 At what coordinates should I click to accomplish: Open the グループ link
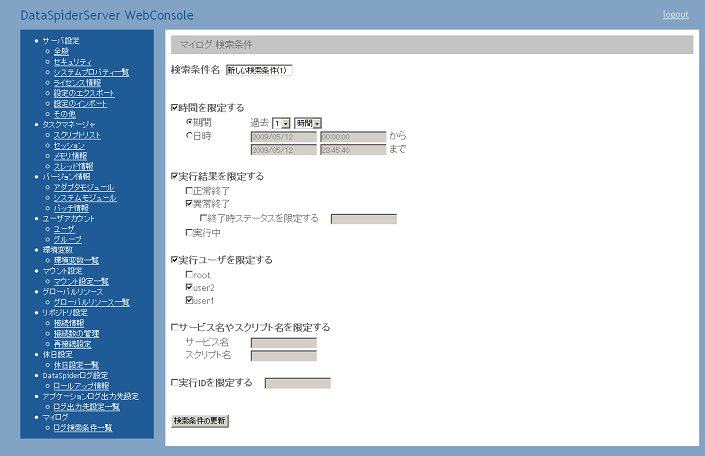pos(68,239)
